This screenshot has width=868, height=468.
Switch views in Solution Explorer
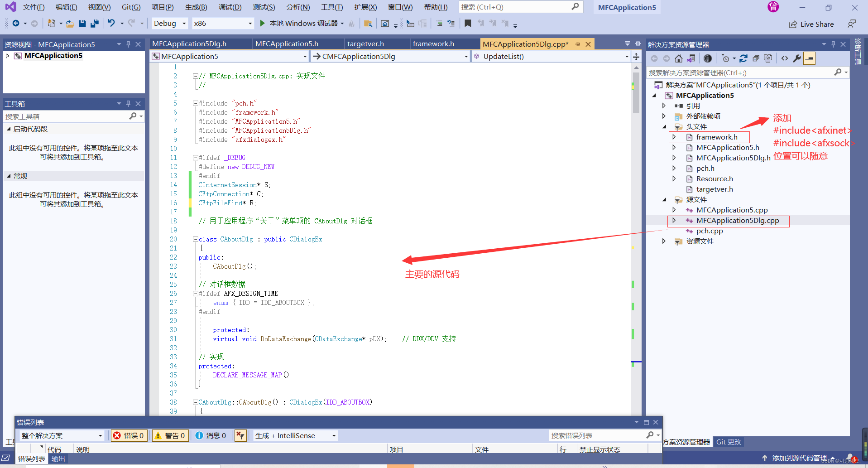point(691,58)
